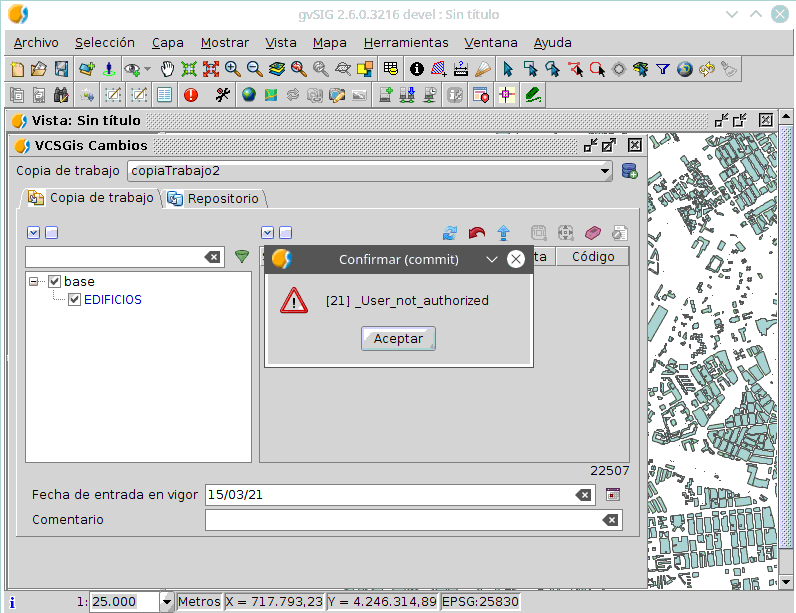Open the Capa menu

coord(168,43)
